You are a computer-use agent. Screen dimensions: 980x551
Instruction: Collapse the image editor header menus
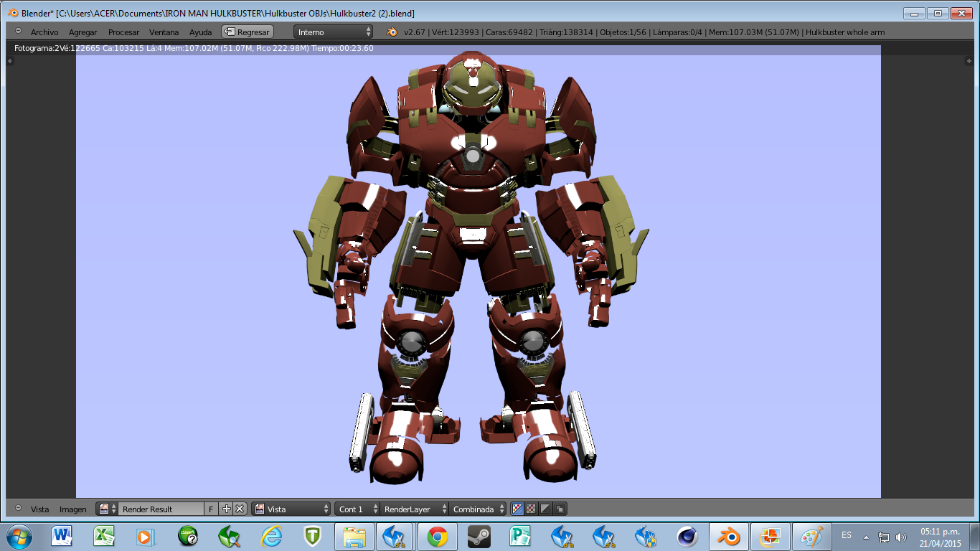(18, 508)
